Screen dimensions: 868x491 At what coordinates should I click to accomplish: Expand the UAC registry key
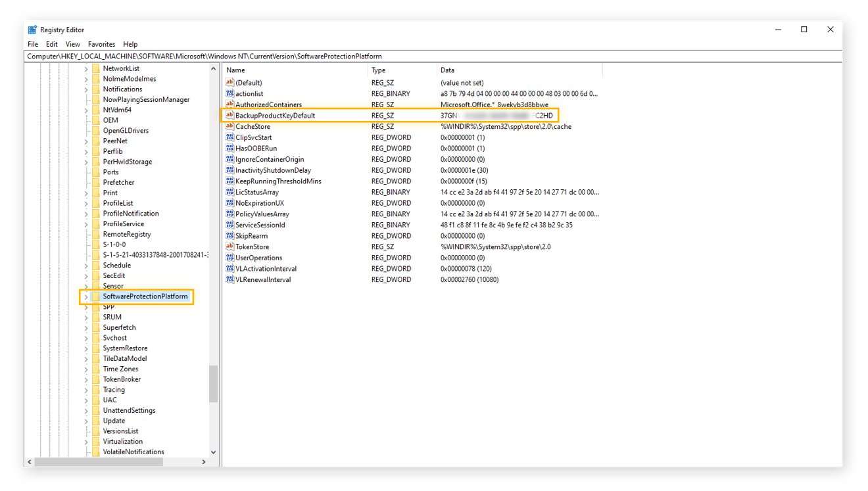tap(85, 400)
